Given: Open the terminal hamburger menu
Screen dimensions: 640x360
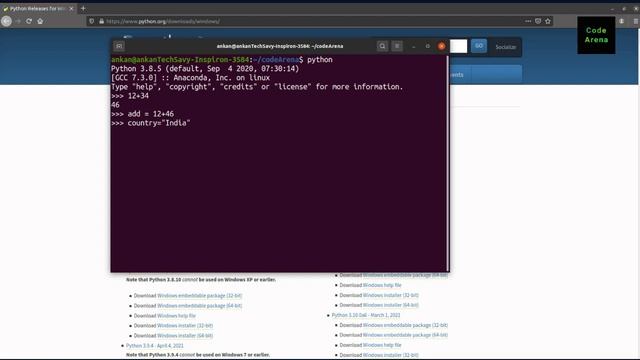Looking at the screenshot, I should (397, 46).
